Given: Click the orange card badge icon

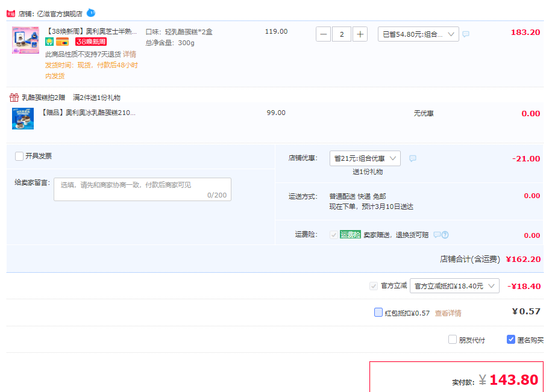Looking at the screenshot, I should (x=62, y=42).
